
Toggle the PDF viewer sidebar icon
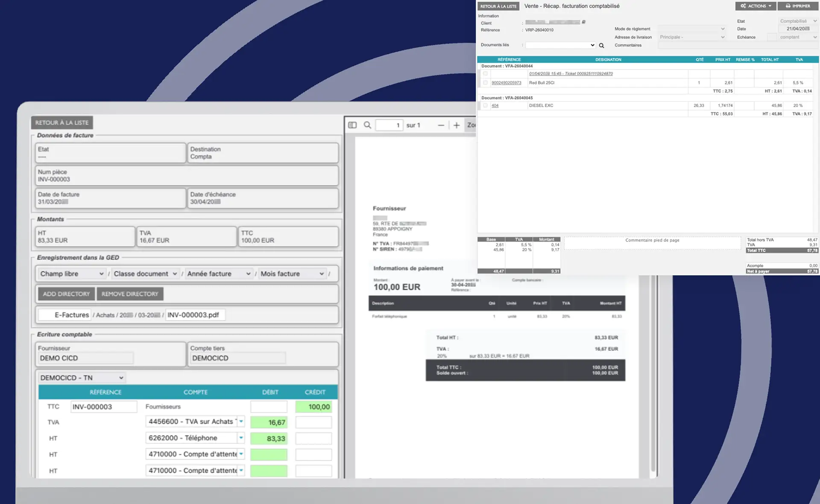click(x=352, y=125)
